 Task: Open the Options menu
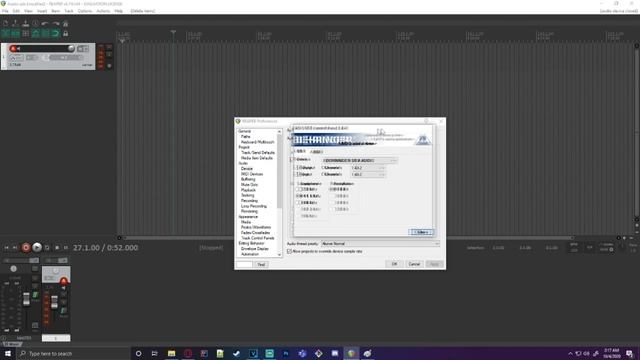(x=85, y=11)
